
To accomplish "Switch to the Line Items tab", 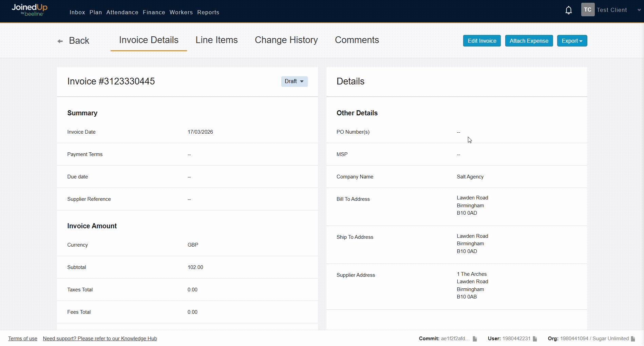I will tap(216, 40).
